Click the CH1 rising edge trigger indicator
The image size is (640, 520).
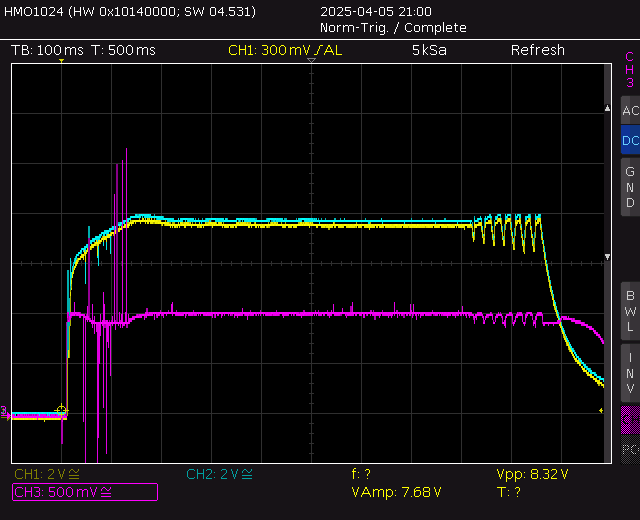coord(318,50)
